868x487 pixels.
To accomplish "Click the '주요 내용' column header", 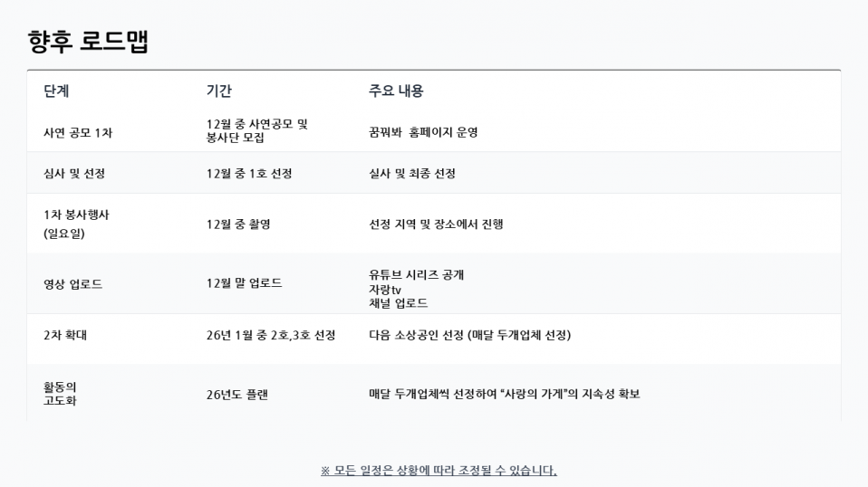I will click(x=396, y=91).
